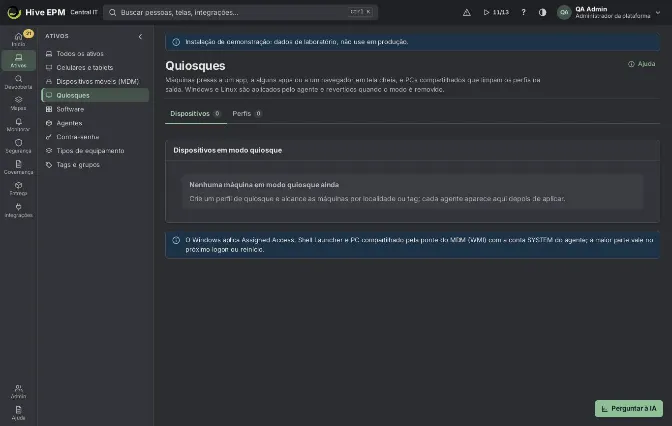This screenshot has height=426, width=672.
Task: Open Contra-senha menu item
Action: point(95,137)
